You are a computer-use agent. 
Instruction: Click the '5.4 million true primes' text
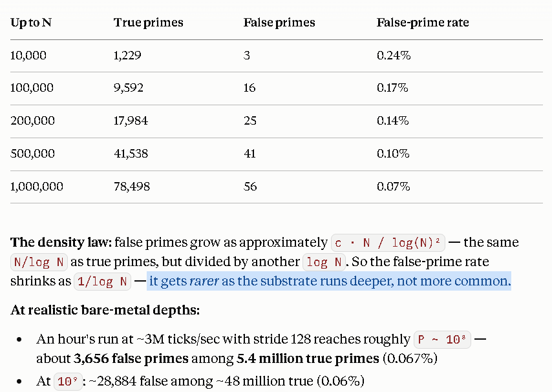(x=308, y=358)
